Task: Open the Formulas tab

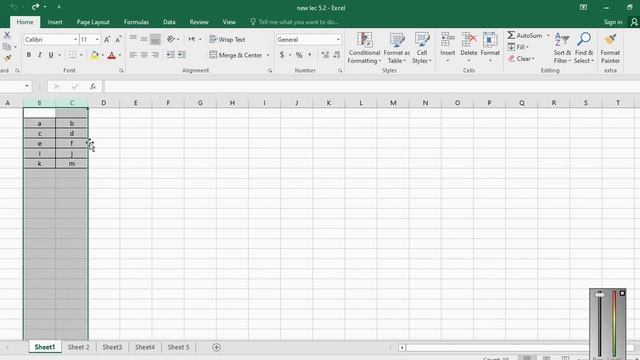Action: tap(136, 22)
